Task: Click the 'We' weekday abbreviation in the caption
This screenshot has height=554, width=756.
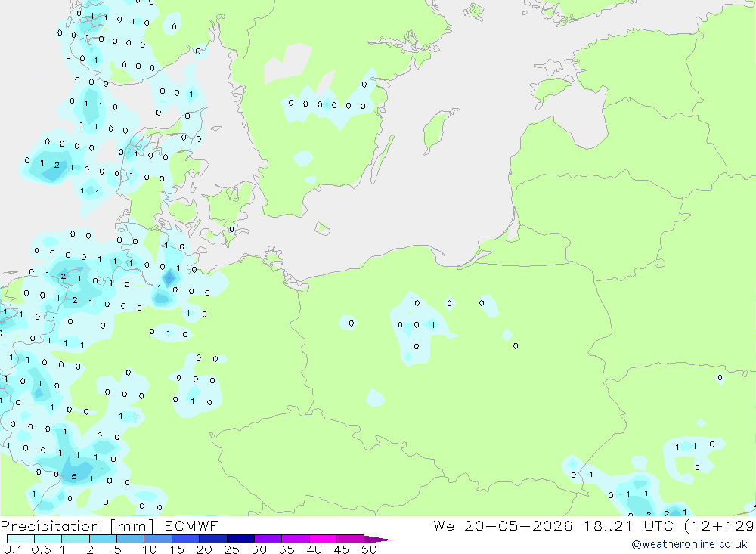Action: [x=444, y=525]
